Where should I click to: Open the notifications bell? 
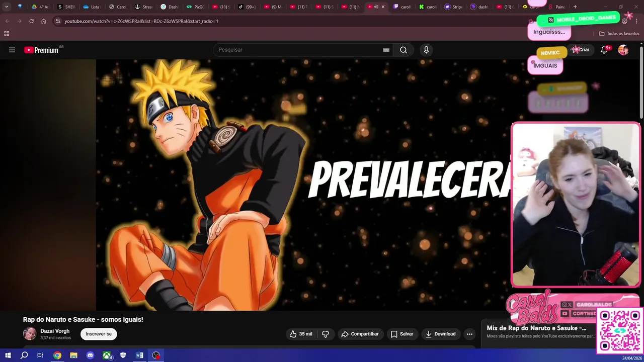point(604,50)
